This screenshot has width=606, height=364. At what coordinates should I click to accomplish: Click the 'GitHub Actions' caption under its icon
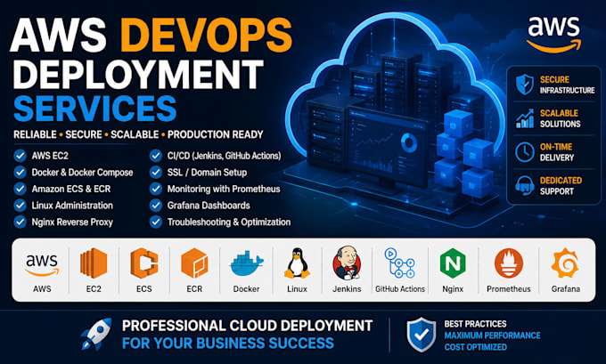tap(400, 288)
